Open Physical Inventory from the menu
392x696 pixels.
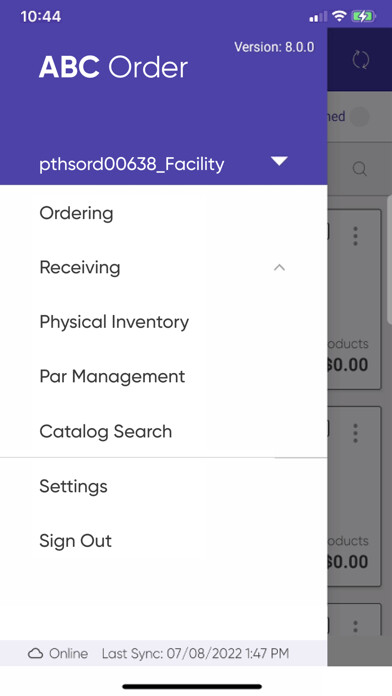click(x=114, y=322)
